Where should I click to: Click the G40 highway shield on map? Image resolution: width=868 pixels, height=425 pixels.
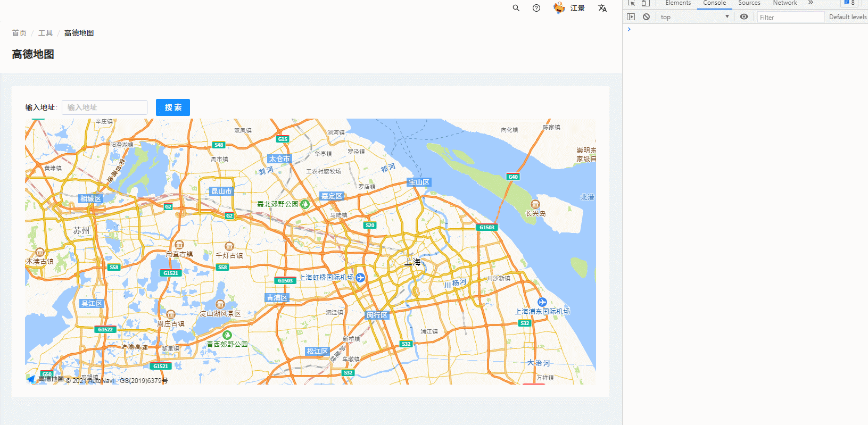click(x=512, y=177)
